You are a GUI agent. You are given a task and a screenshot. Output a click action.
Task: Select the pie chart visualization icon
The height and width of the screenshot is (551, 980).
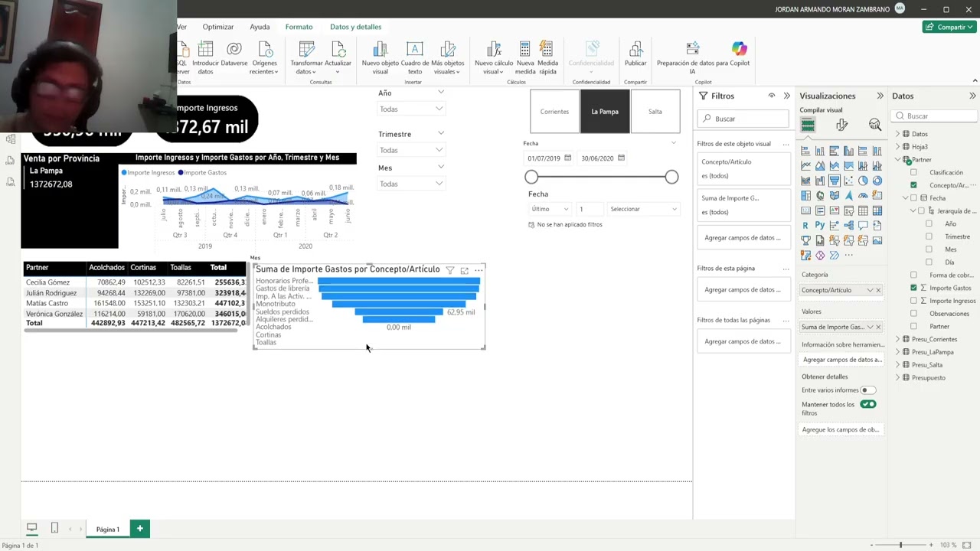(864, 181)
